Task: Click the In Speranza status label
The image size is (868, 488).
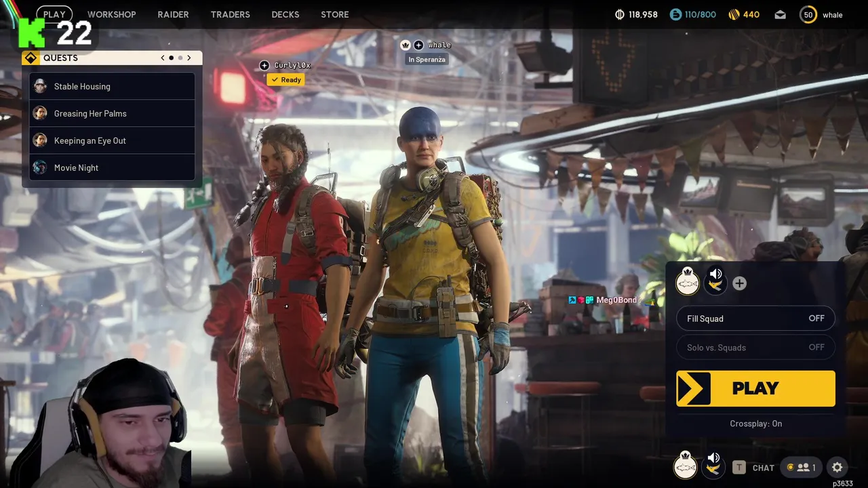Action: 427,60
